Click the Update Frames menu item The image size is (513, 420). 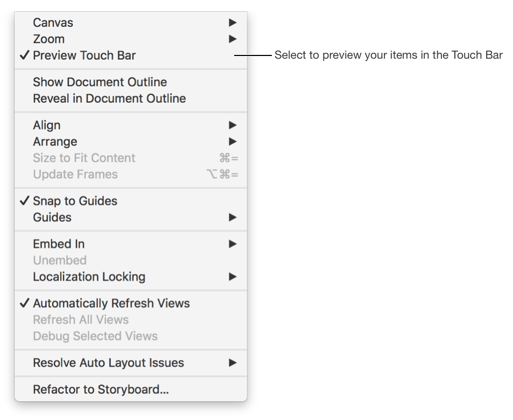pyautogui.click(x=75, y=174)
